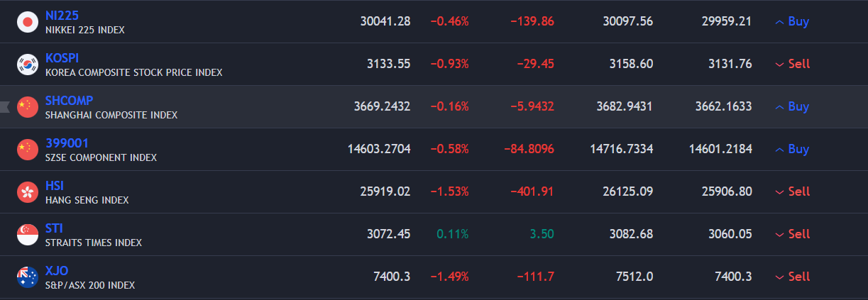This screenshot has height=300, width=868.
Task: Click the Sell rating for HANG SENG INDEX
Action: coord(792,191)
